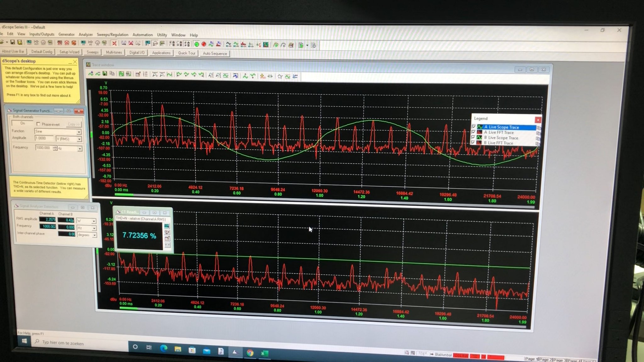Open Chrome from the taskbar
Screen dimensions: 644x362
coord(250,353)
